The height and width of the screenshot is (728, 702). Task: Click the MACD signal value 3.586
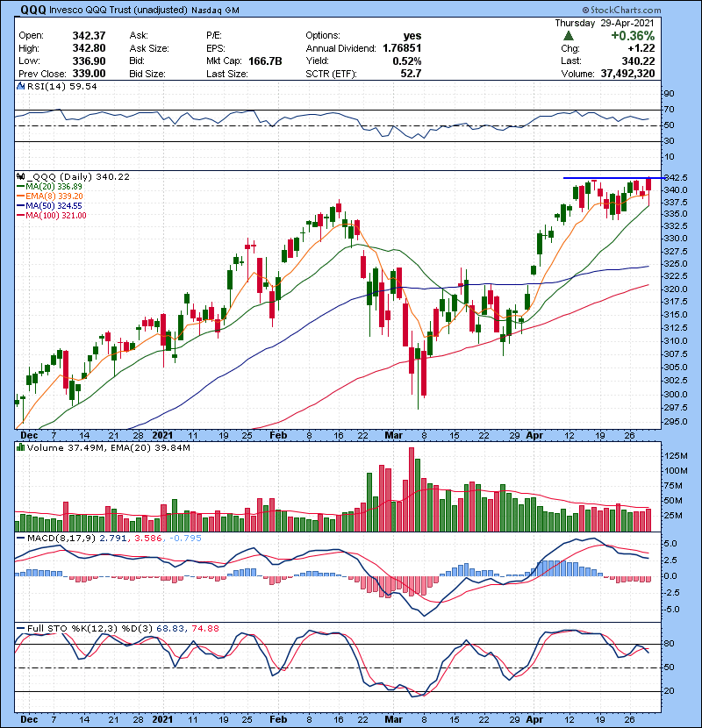pyautogui.click(x=147, y=539)
